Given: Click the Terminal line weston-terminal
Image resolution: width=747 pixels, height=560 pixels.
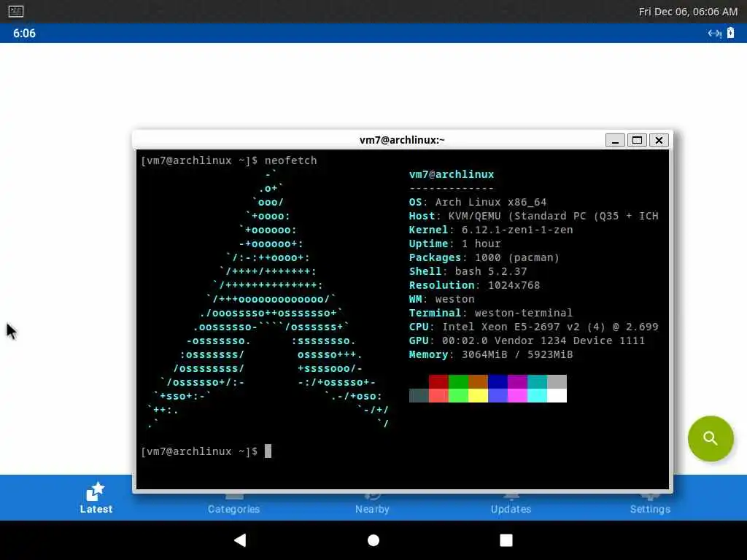Looking at the screenshot, I should coord(491,312).
